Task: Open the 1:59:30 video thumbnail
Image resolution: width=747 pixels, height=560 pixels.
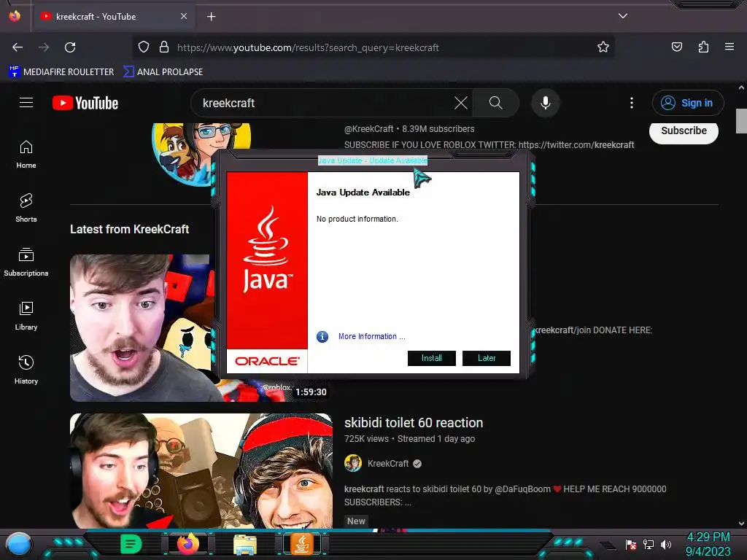Action: [142, 328]
